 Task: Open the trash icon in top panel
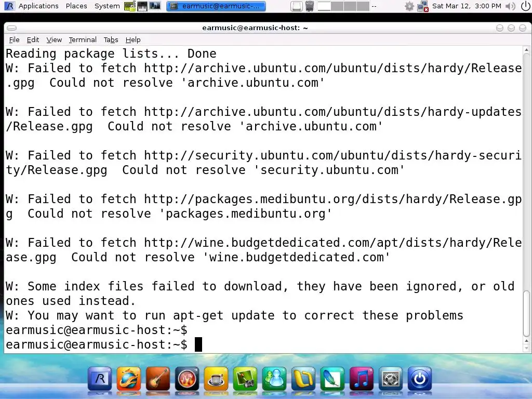(x=310, y=6)
